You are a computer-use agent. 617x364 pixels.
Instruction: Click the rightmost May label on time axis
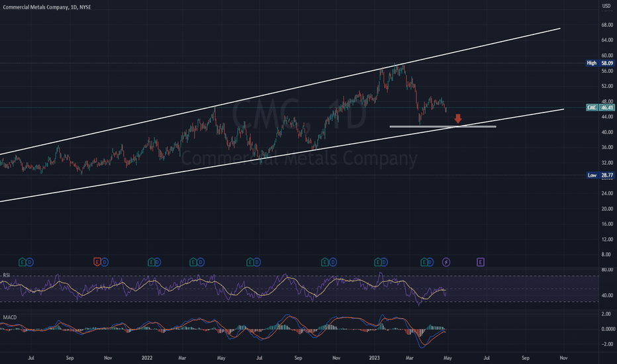click(448, 358)
